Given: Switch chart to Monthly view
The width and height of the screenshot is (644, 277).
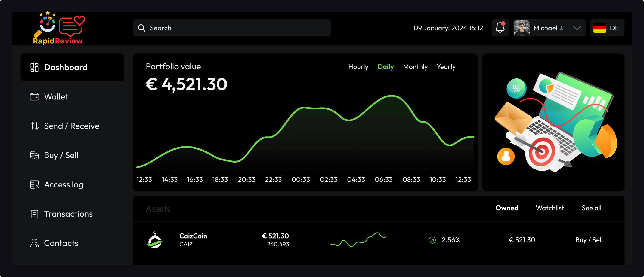Looking at the screenshot, I should coord(415,67).
